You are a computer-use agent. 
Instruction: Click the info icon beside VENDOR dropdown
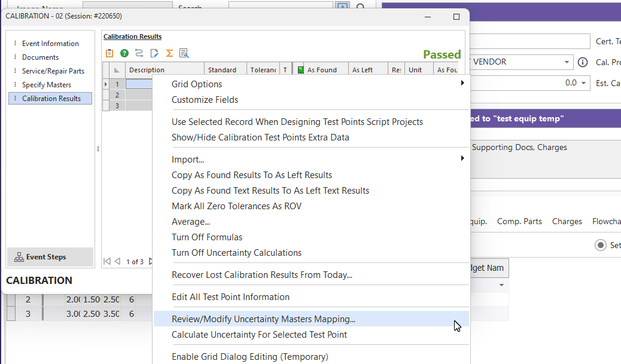tap(583, 62)
